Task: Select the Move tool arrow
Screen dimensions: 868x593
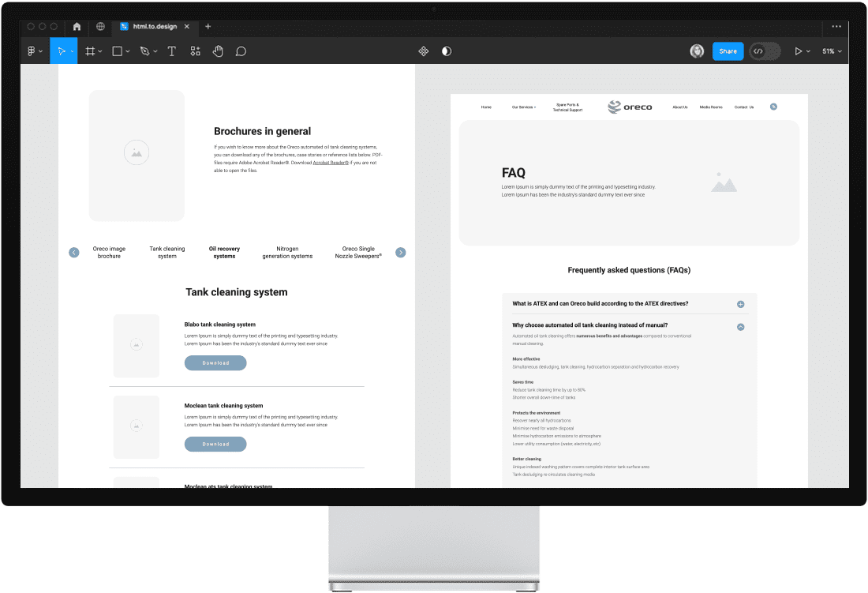Action: 61,51
